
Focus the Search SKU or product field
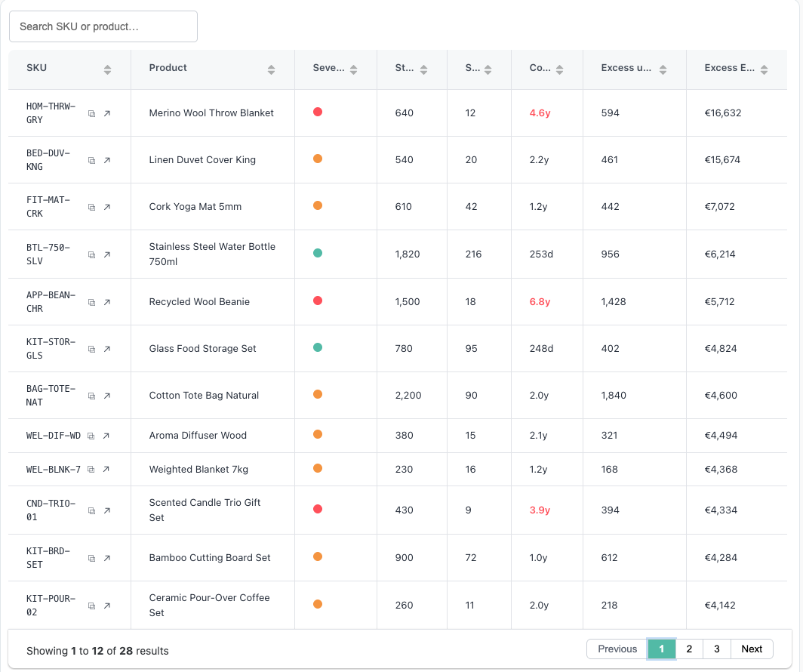tap(103, 26)
